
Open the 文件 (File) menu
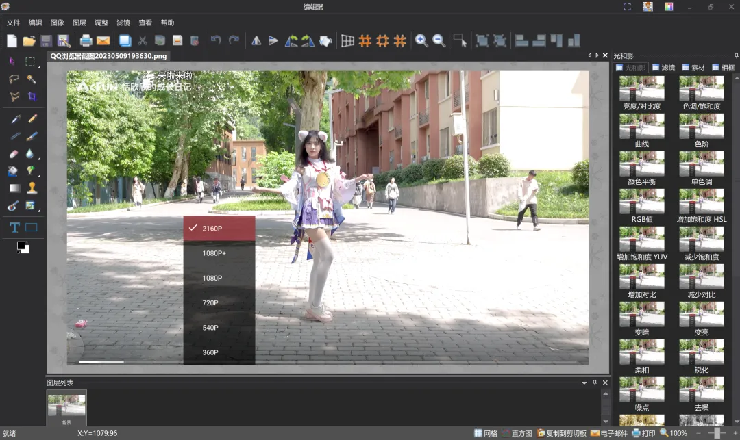point(13,23)
